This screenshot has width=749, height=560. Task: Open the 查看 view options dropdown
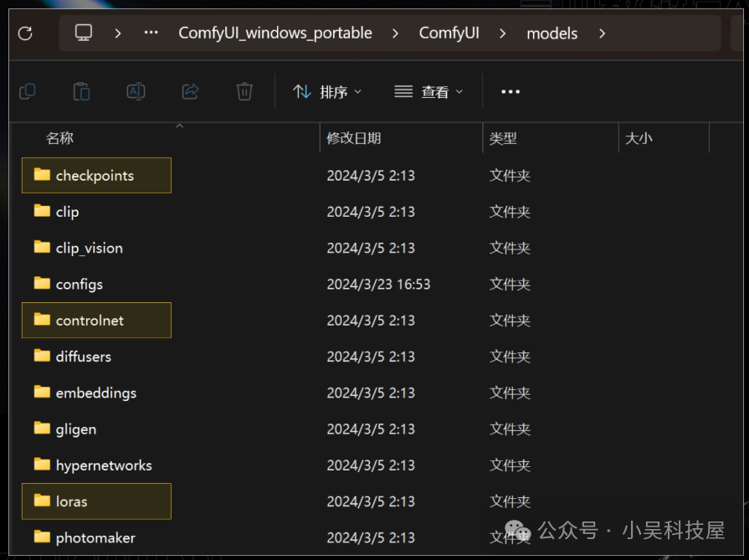(x=428, y=91)
